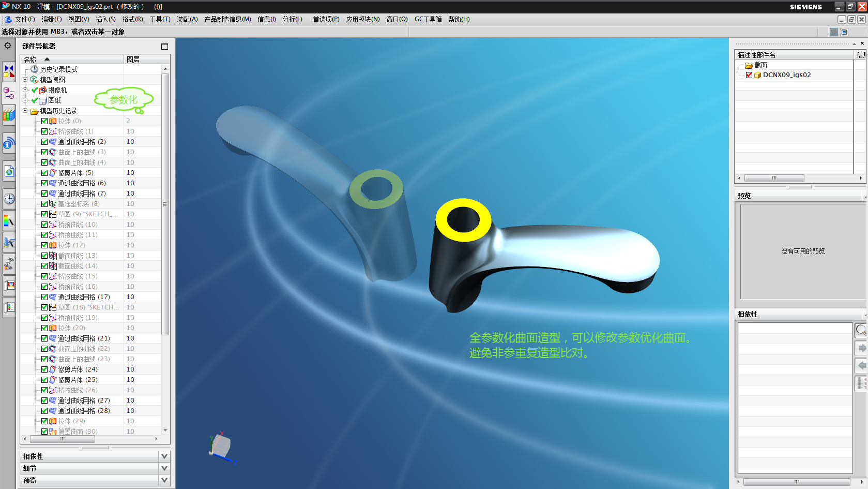Open the Reuse Library bookshelf tab

pyautogui.click(x=9, y=115)
